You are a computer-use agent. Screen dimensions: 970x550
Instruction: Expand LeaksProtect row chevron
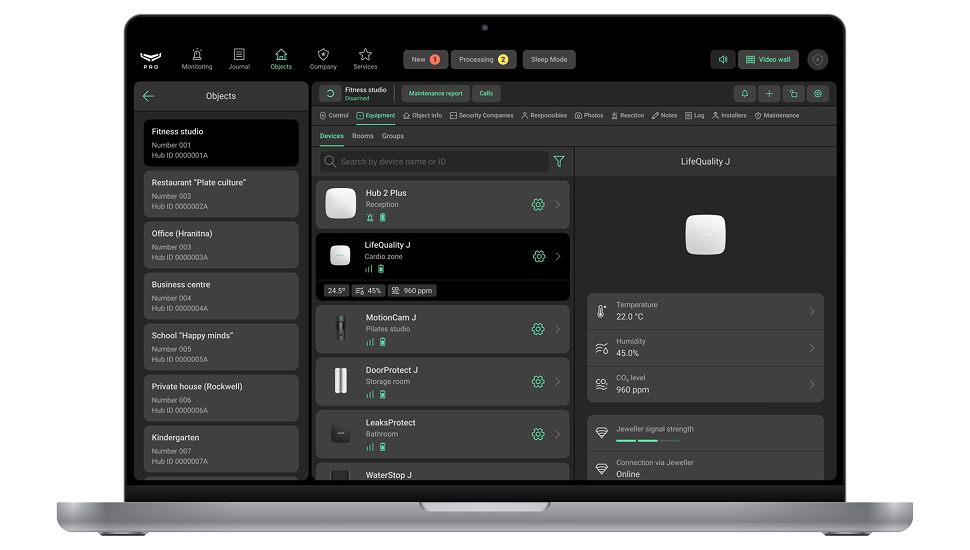pyautogui.click(x=557, y=434)
